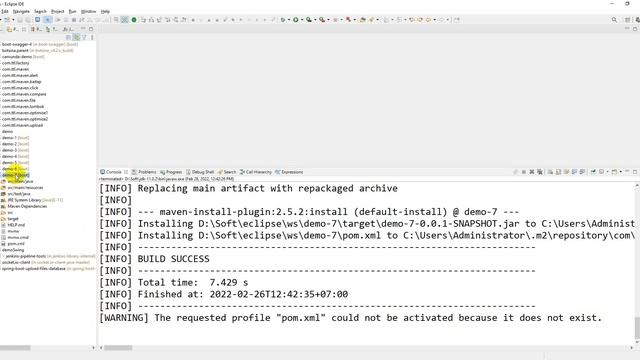Screen dimensions: 640x360
Task: Click the Collapse All icon in Package Explorer
Action: pyautogui.click(x=69, y=37)
